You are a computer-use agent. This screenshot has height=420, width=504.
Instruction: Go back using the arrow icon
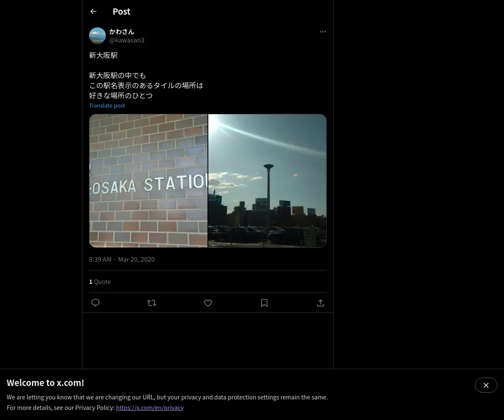pos(93,11)
